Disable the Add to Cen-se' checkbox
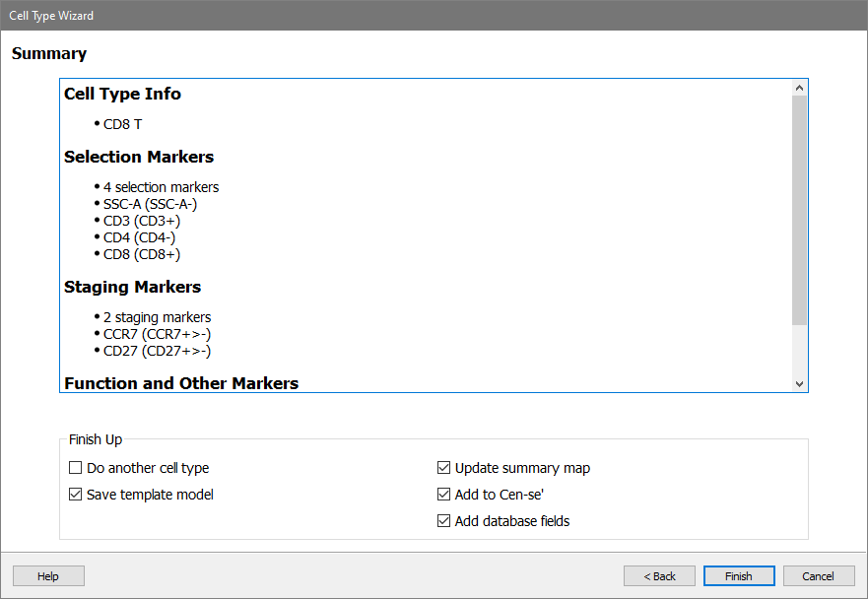Viewport: 868px width, 599px height. (443, 495)
